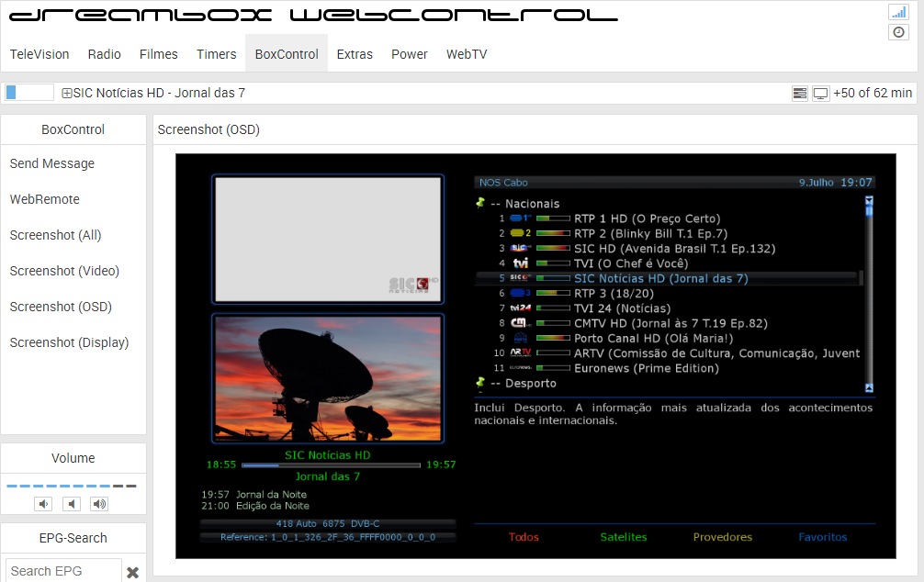Viewport: 924px width, 582px height.
Task: Click 'SIC Notícias HD - Jornal das 7' header text
Action: (159, 93)
